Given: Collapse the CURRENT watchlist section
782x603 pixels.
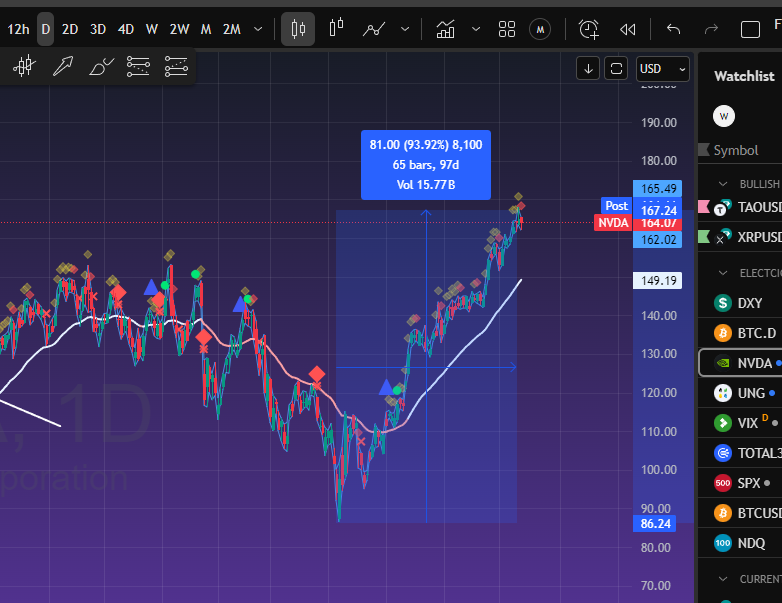Looking at the screenshot, I should 723,579.
